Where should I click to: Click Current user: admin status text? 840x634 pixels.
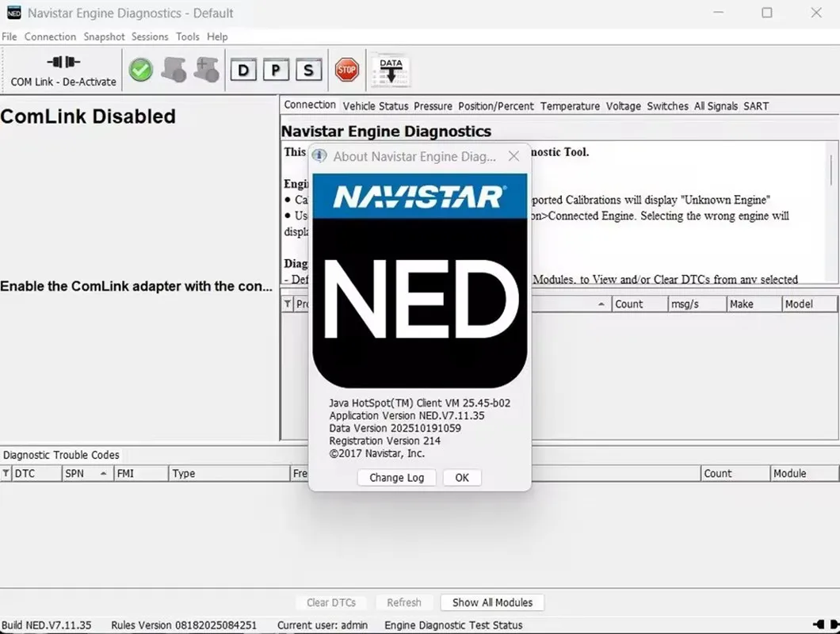[323, 625]
